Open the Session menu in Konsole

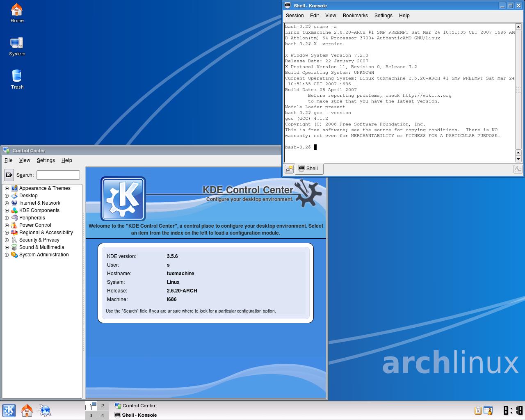point(294,16)
